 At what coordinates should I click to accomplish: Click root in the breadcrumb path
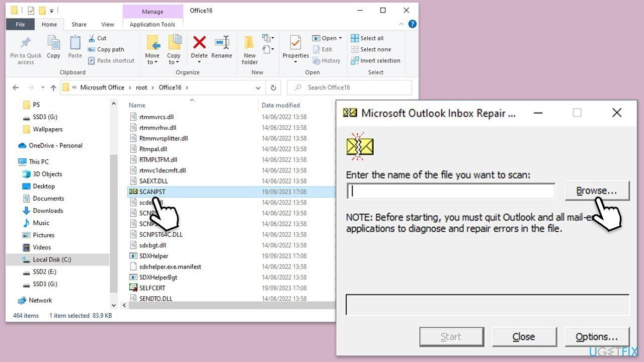pyautogui.click(x=142, y=87)
